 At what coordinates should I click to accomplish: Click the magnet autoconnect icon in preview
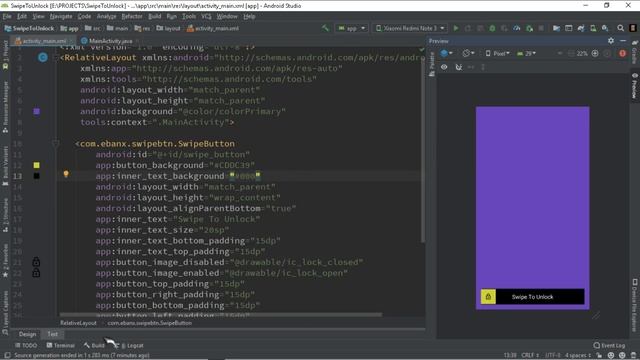459,67
